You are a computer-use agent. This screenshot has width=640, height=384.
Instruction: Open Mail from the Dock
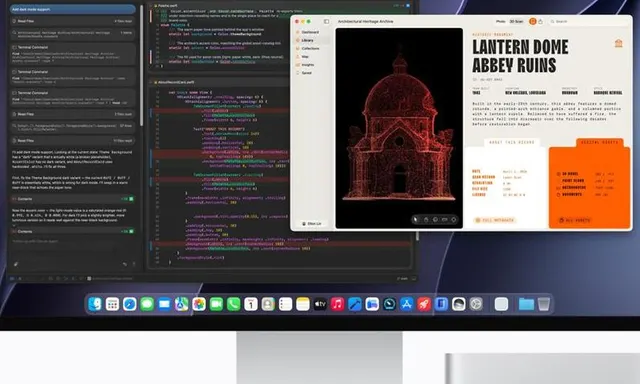click(x=164, y=304)
